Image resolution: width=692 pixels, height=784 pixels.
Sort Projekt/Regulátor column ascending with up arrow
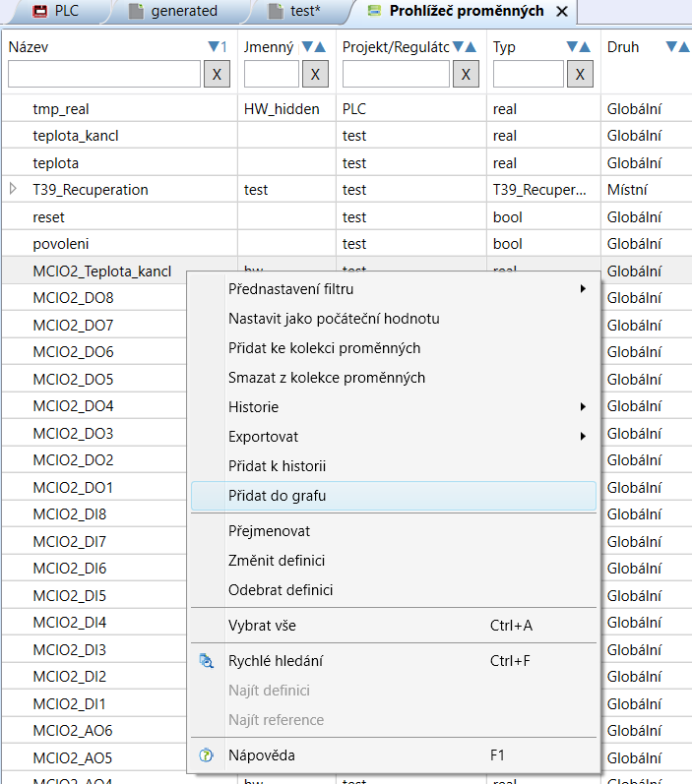(x=471, y=47)
